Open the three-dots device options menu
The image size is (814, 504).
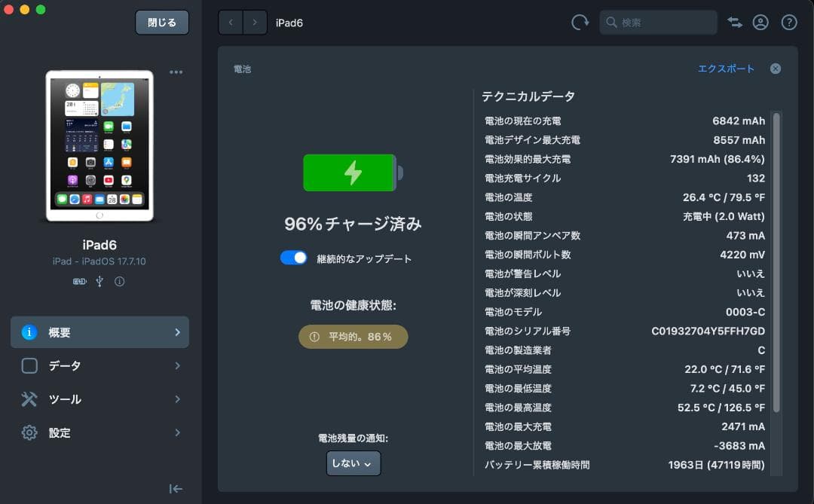click(x=176, y=72)
